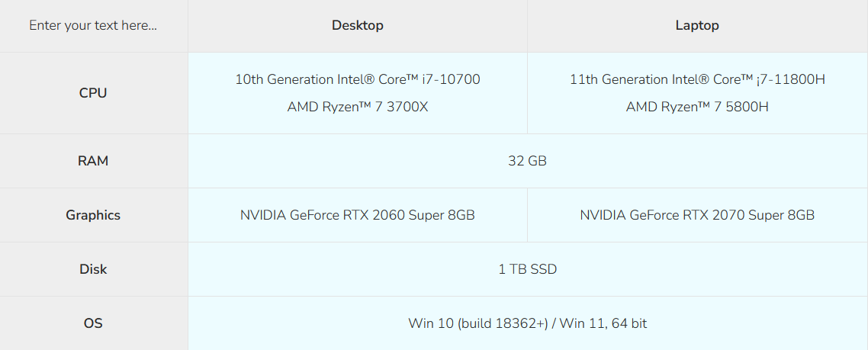Screen dimensions: 868x350
Task: Click the "Enter your text here..." field
Action: [x=93, y=25]
